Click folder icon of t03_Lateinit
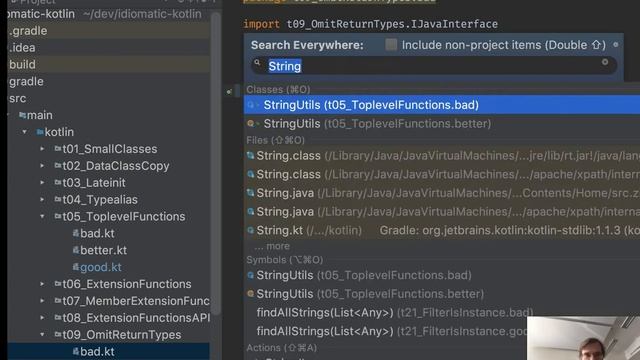The height and width of the screenshot is (360, 640). (x=58, y=182)
